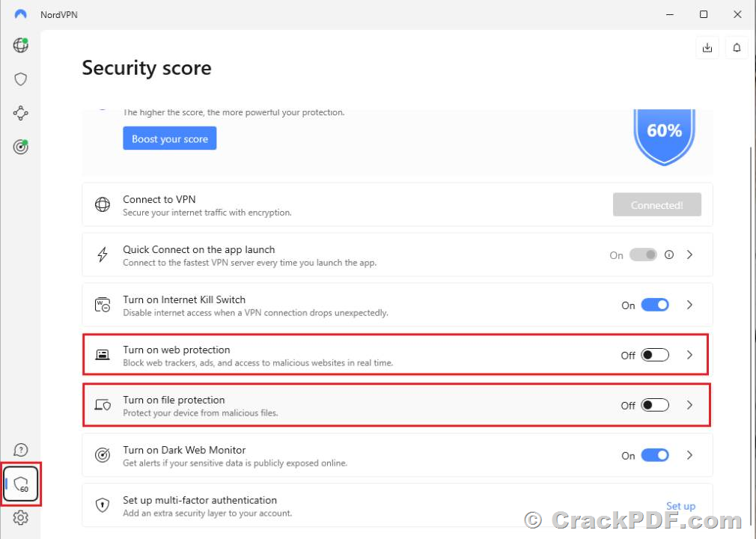Image resolution: width=756 pixels, height=539 pixels.
Task: Open Threat Protection shield in sidebar
Action: [x=20, y=79]
